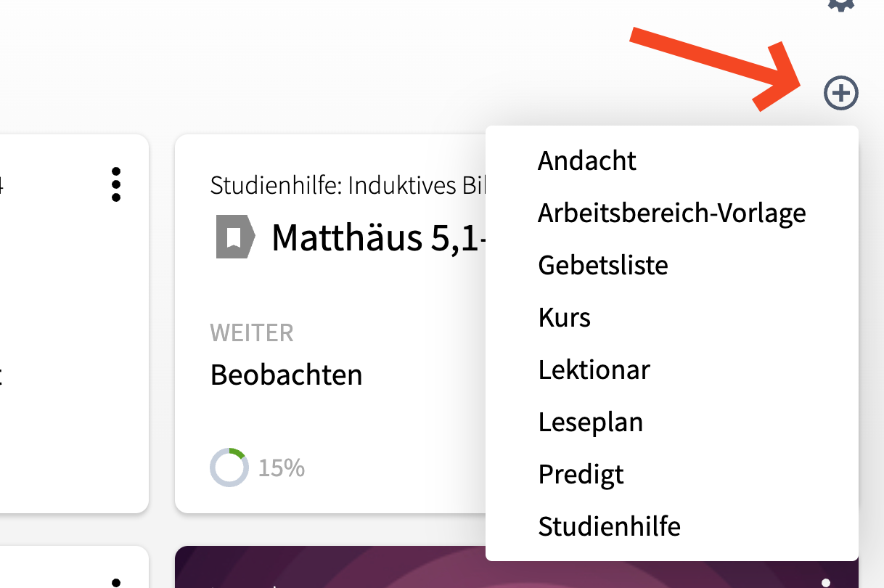Image resolution: width=884 pixels, height=588 pixels.
Task: Select "Lektionar" from the list
Action: [x=594, y=369]
